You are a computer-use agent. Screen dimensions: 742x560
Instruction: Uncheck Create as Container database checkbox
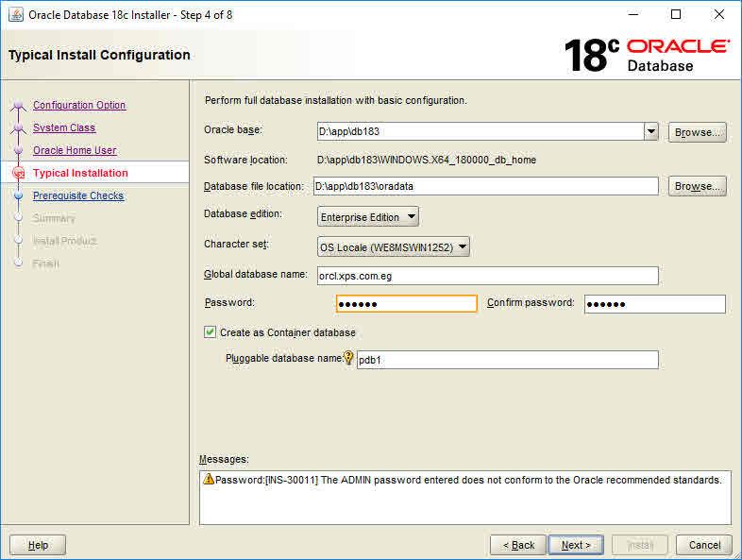211,332
